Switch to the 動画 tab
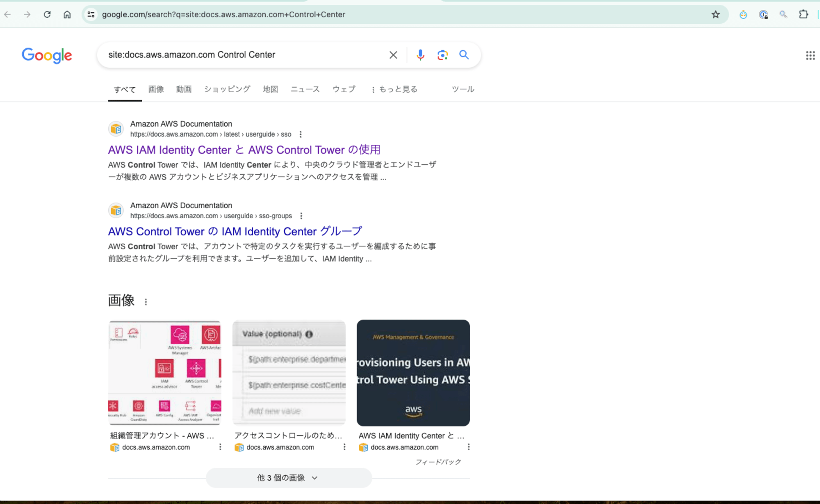The height and width of the screenshot is (504, 820). (184, 89)
